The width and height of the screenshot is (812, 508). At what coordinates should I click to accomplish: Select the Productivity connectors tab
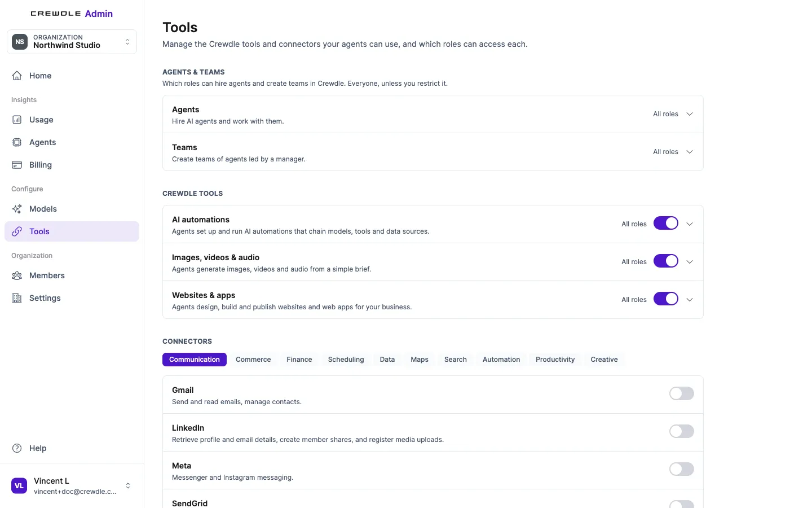click(555, 360)
